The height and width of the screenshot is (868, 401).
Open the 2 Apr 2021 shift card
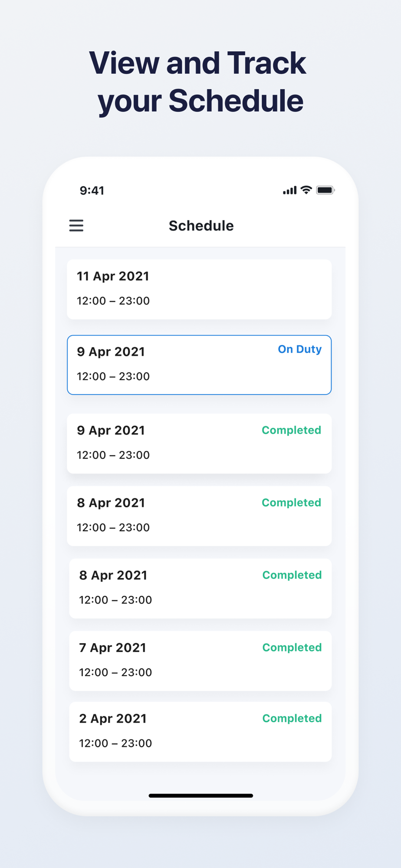click(x=200, y=732)
